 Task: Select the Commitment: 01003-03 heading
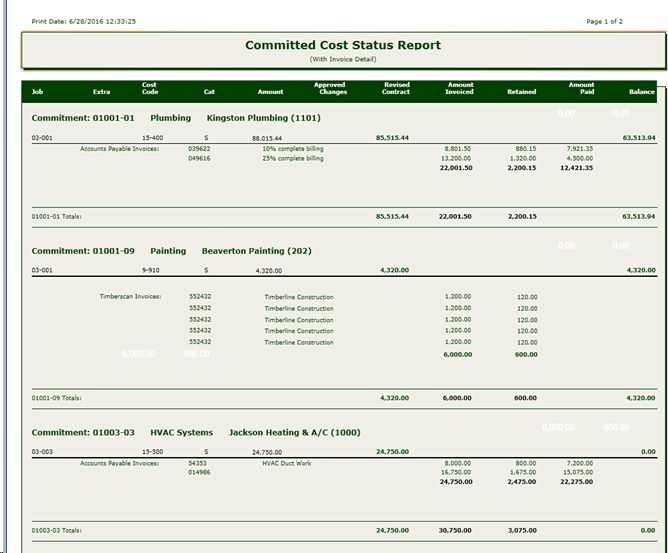[x=83, y=432]
